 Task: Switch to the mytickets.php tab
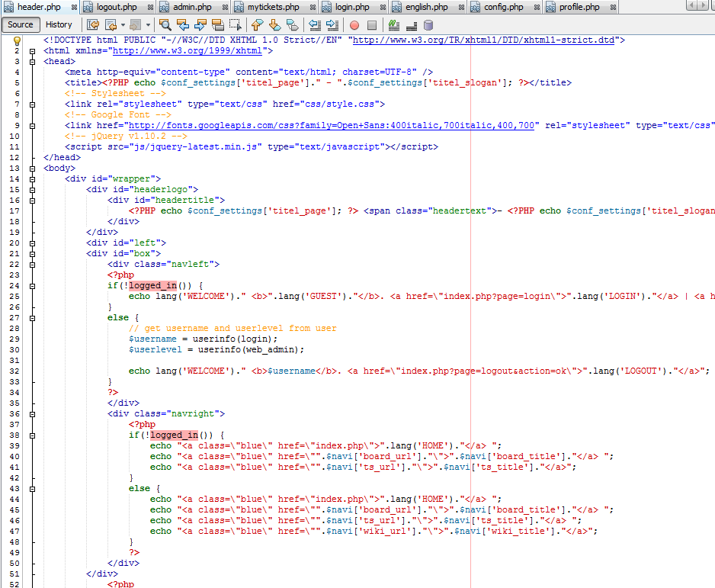[273, 8]
